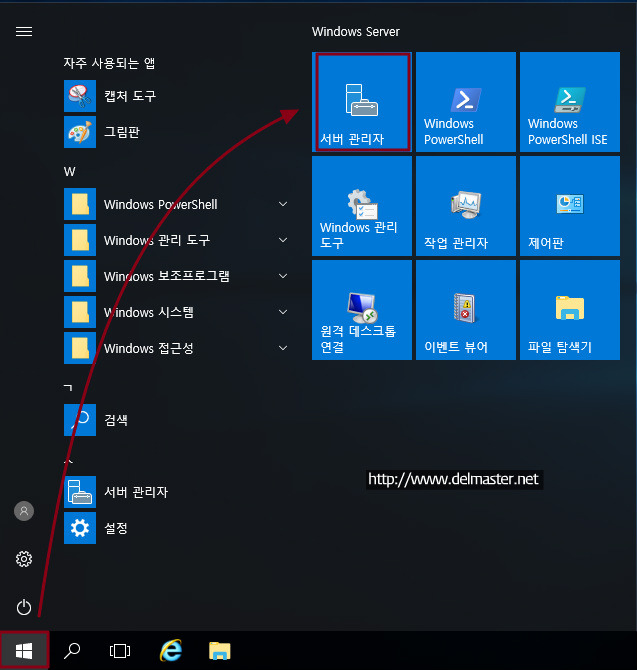This screenshot has height=670, width=637.
Task: Open the 제어판 tile
Action: click(x=569, y=206)
